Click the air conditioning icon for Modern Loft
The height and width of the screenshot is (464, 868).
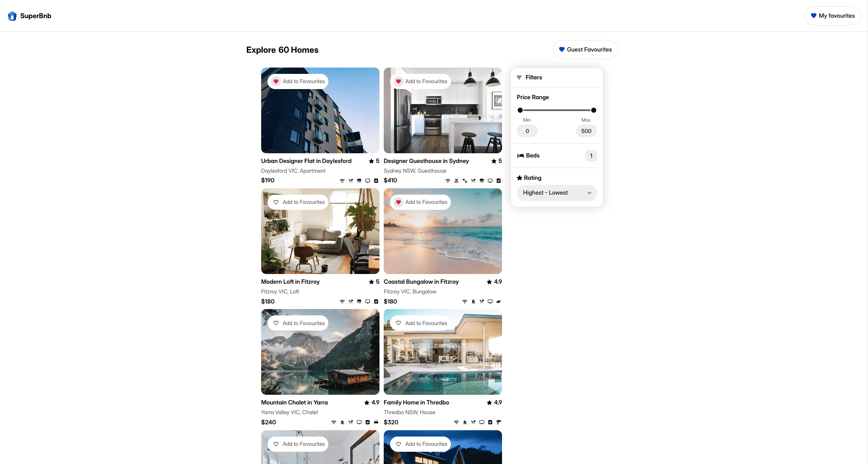pos(359,301)
